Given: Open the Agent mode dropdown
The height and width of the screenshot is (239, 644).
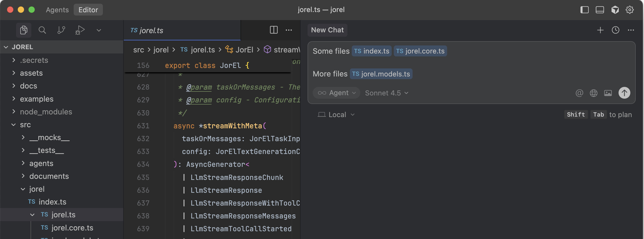Looking at the screenshot, I should [336, 93].
